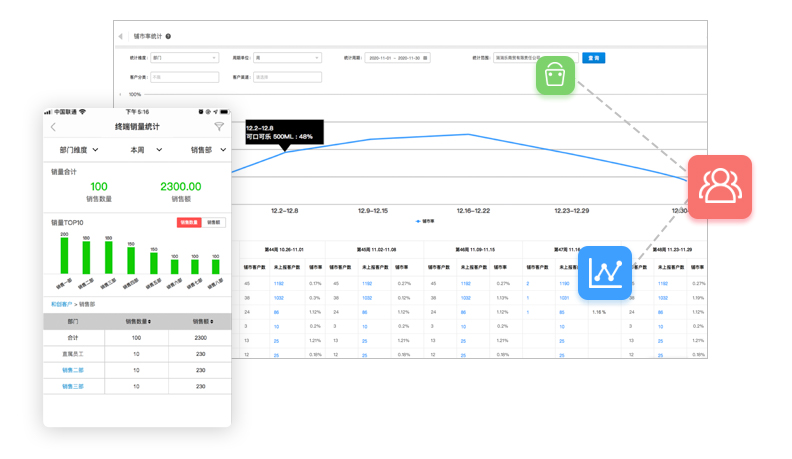Image resolution: width=792 pixels, height=459 pixels.
Task: Tap the filter funnel icon on mobile
Action: (x=219, y=127)
